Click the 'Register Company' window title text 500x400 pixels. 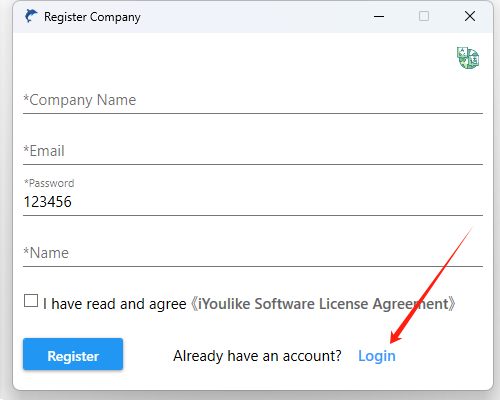pyautogui.click(x=92, y=17)
